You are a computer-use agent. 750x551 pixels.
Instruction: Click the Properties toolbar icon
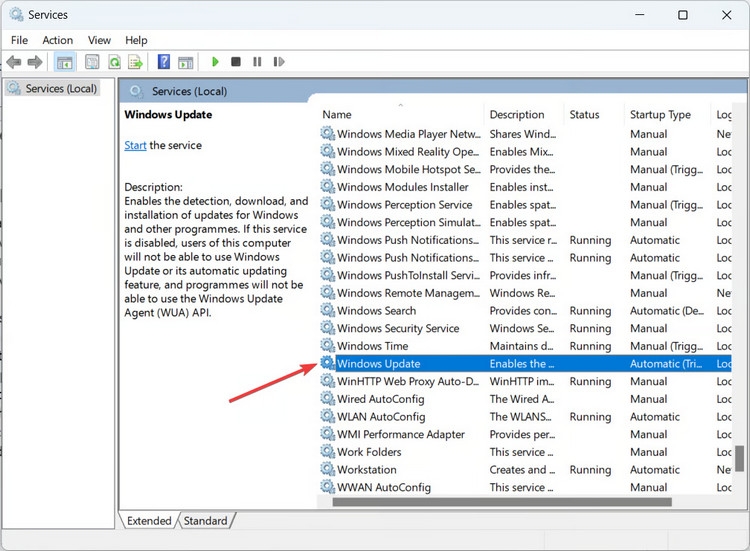(92, 62)
